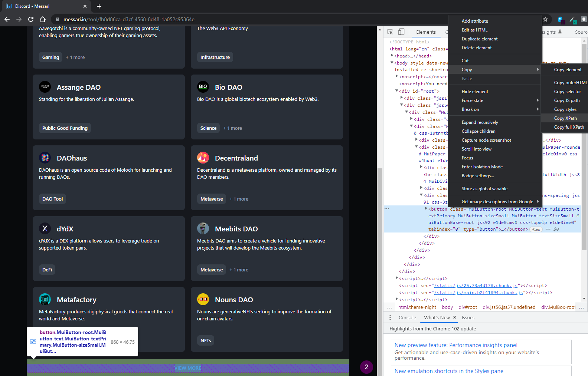Open the pipette extension icon
588x376 pixels.
(x=572, y=19)
